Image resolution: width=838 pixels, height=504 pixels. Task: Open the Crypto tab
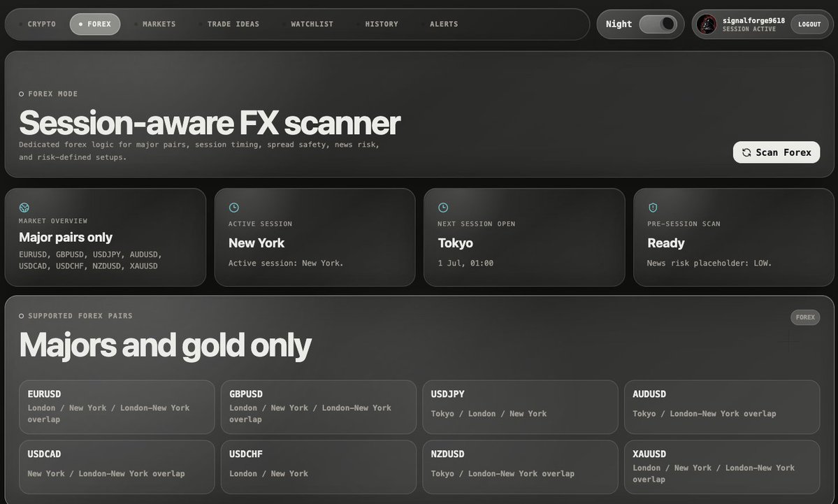(x=38, y=24)
